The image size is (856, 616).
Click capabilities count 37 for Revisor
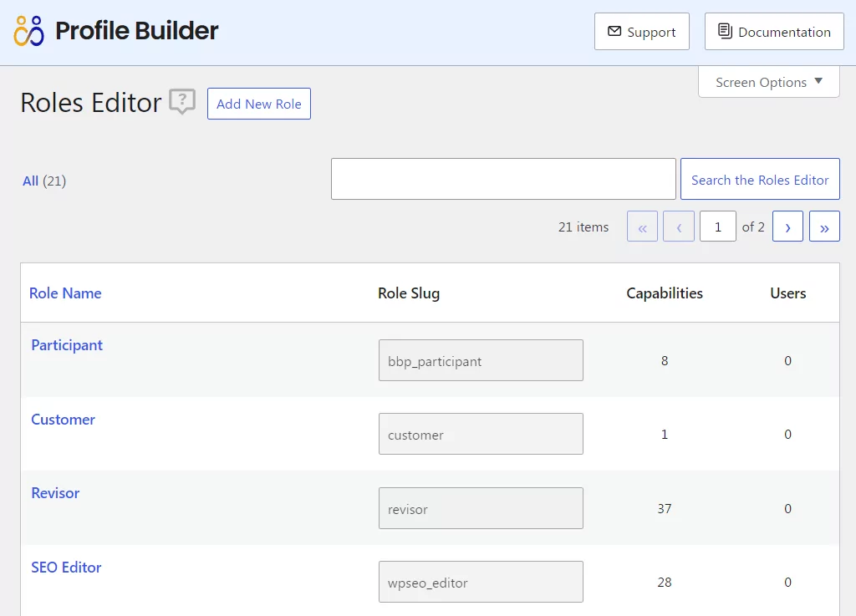click(665, 508)
